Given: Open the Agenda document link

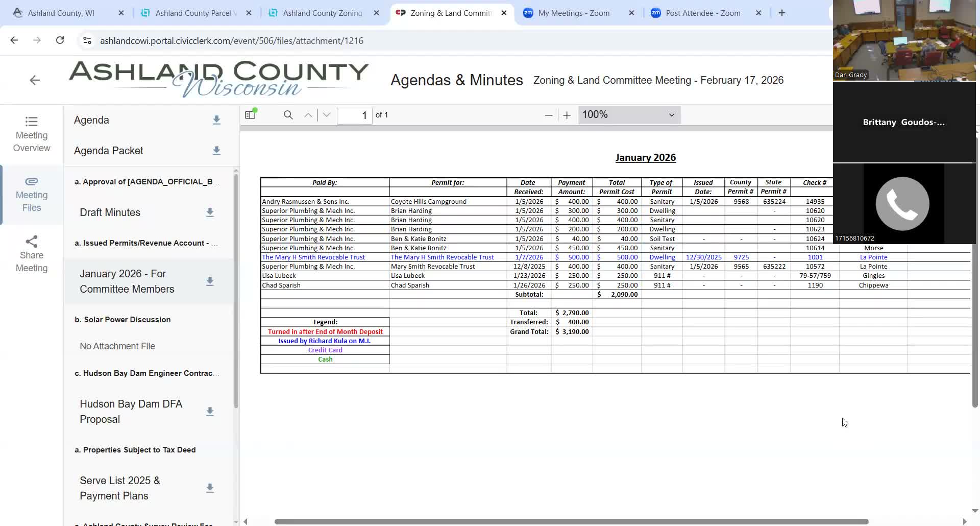Looking at the screenshot, I should click(91, 120).
